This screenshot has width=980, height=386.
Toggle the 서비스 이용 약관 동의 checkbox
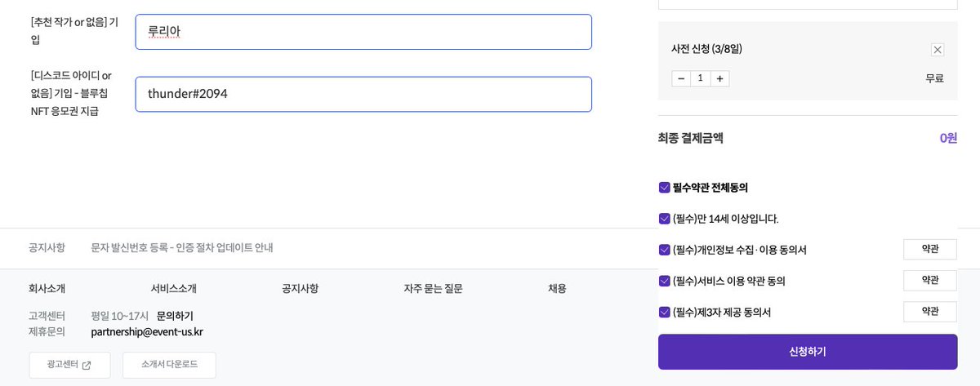point(664,281)
